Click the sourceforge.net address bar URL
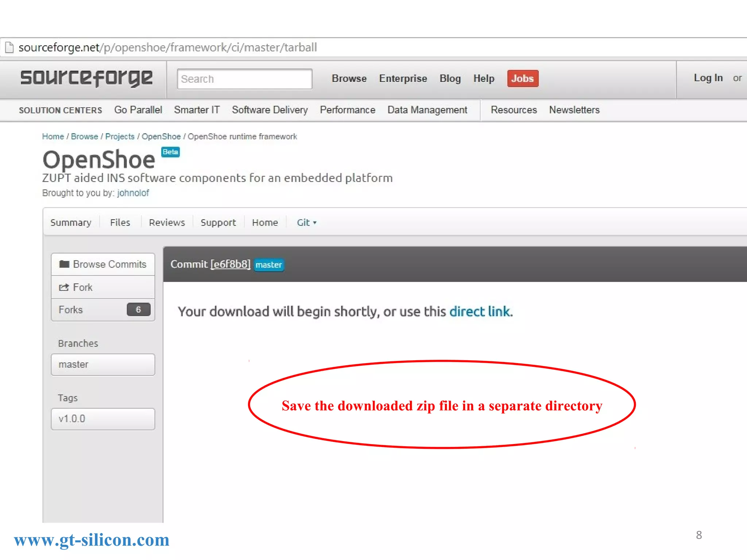This screenshot has height=560, width=747. click(x=168, y=47)
